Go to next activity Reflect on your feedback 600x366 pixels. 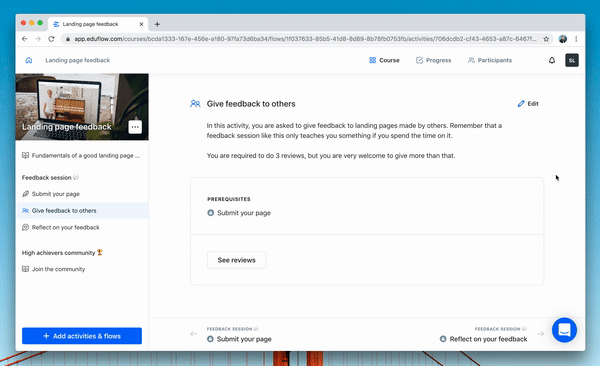pos(484,339)
